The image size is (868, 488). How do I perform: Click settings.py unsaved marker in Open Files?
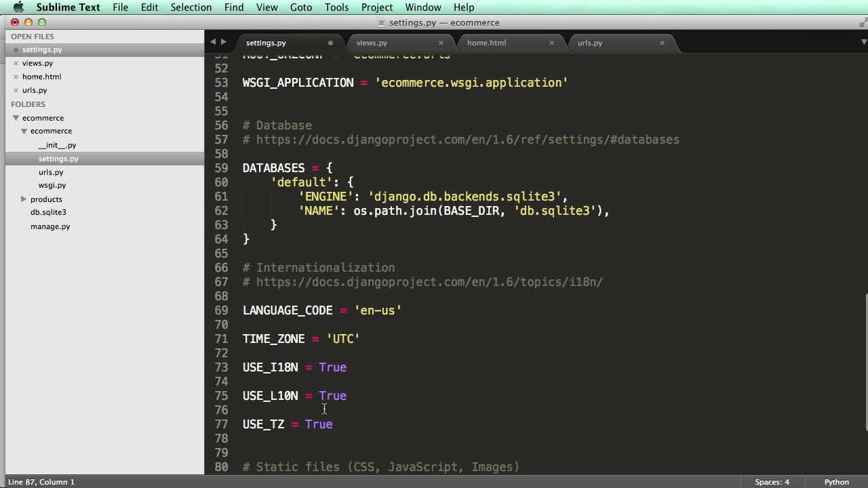point(16,49)
